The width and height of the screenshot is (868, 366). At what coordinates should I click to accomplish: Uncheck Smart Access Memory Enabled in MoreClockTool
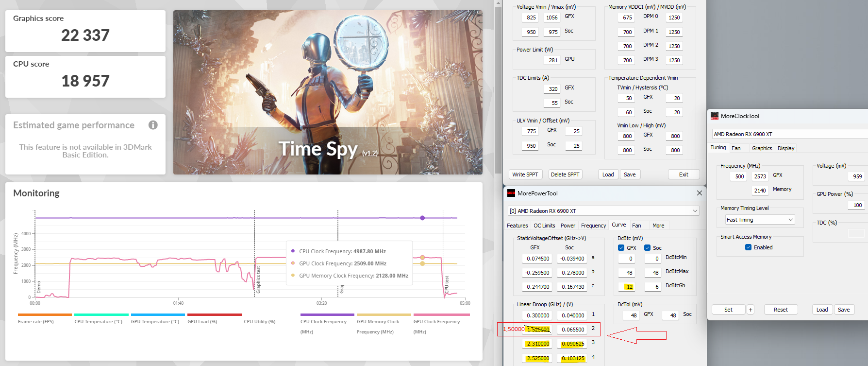[x=748, y=247]
